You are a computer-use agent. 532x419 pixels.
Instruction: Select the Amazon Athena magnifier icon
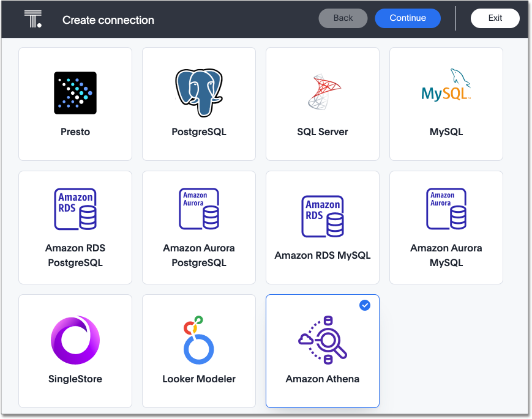[x=322, y=340]
